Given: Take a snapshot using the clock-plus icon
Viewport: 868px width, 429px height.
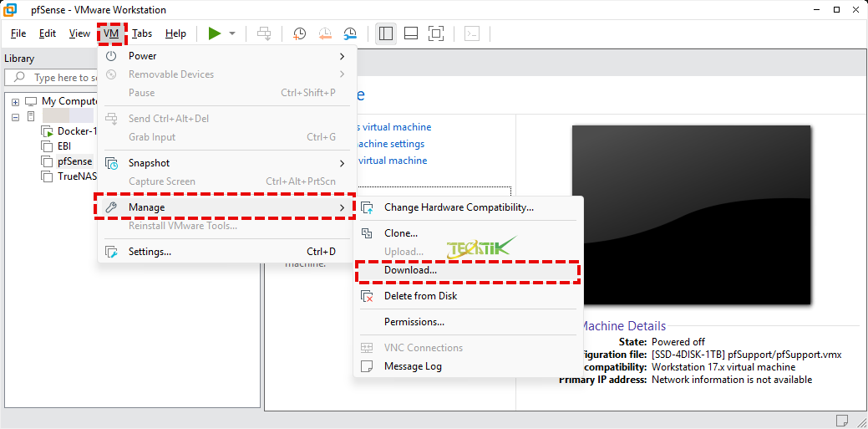Looking at the screenshot, I should 299,33.
